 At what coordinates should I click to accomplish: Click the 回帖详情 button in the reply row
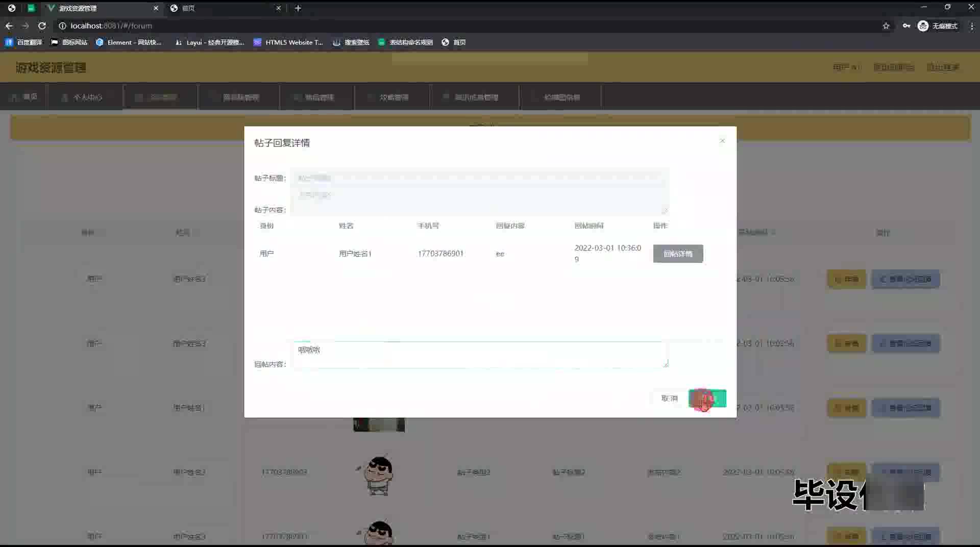point(678,254)
